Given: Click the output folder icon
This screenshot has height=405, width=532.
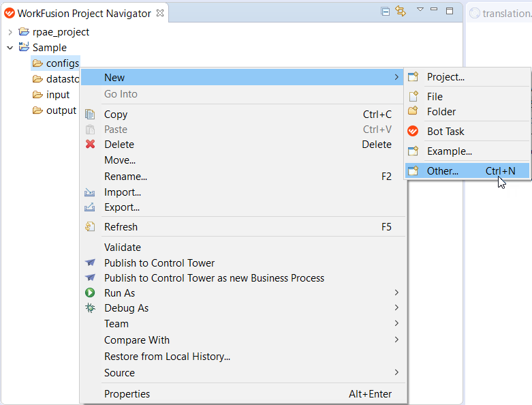Looking at the screenshot, I should pos(37,110).
